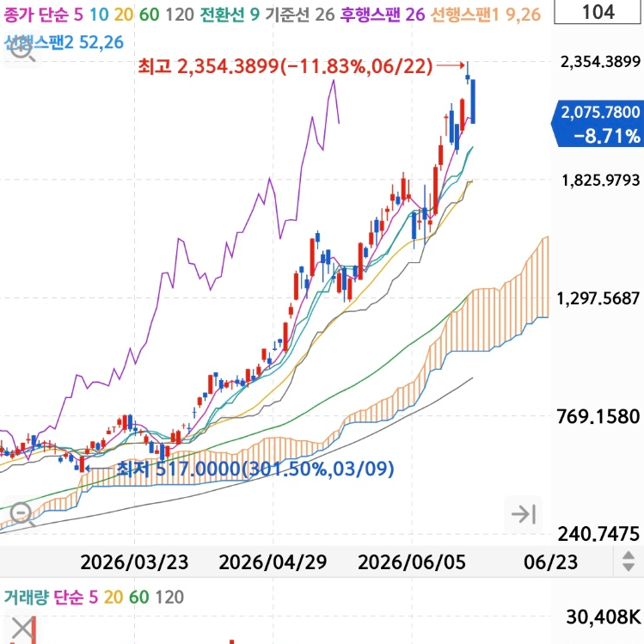The width and height of the screenshot is (644, 644).
Task: Click the up/down stepper beside 06/23
Action: (x=629, y=561)
